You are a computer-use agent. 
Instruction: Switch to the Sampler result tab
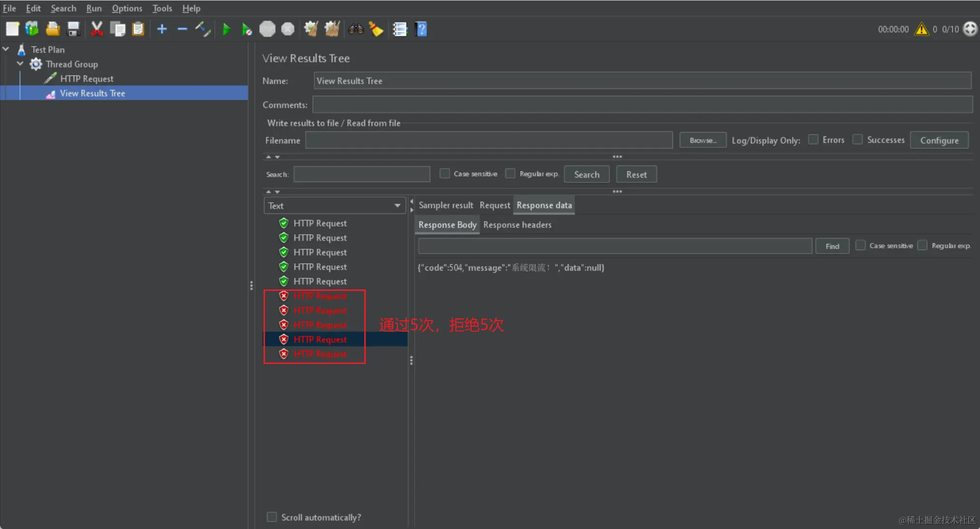[446, 205]
